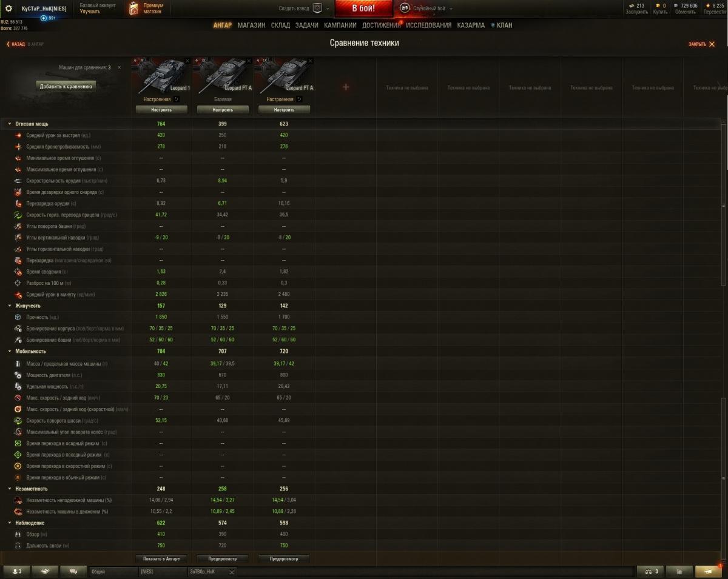The height and width of the screenshot is (579, 728).
Task: Click the icon beside Обзор
Action: coord(18,534)
